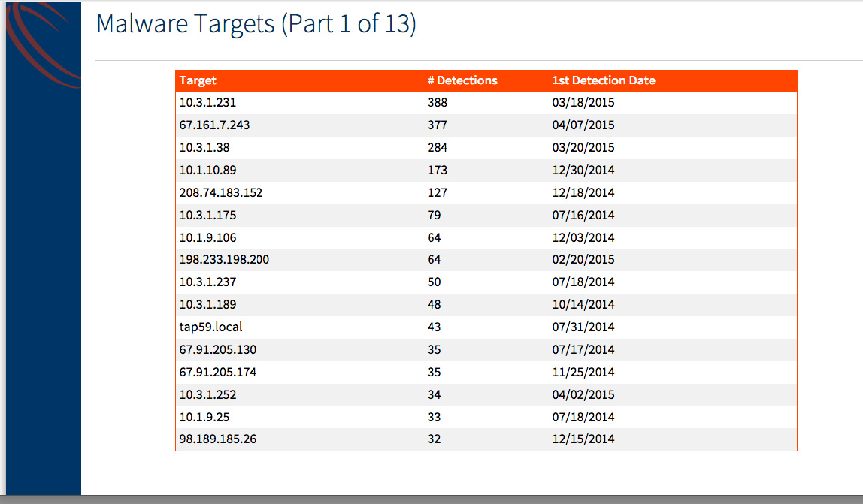863x504 pixels.
Task: Select target 10.1.9.25
Action: click(x=204, y=417)
